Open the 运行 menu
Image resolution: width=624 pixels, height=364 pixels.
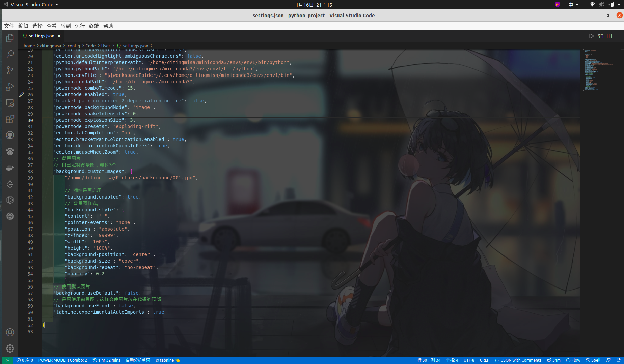coord(80,26)
